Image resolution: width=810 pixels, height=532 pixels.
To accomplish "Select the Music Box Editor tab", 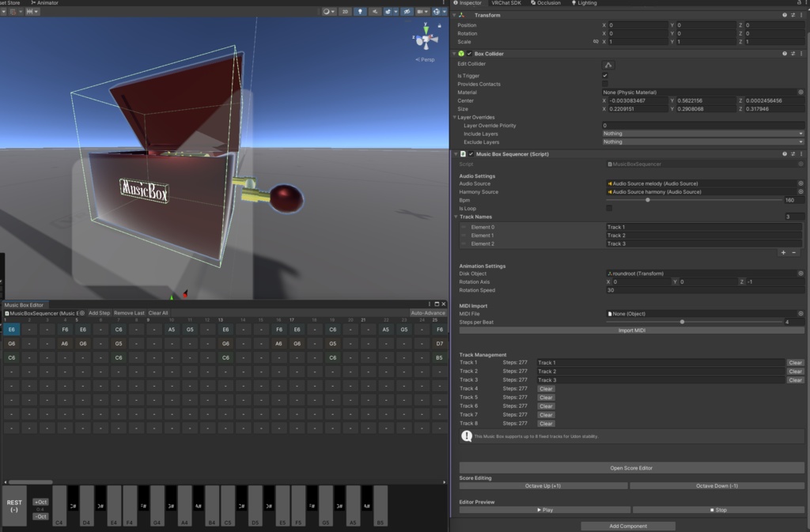I will coord(24,305).
